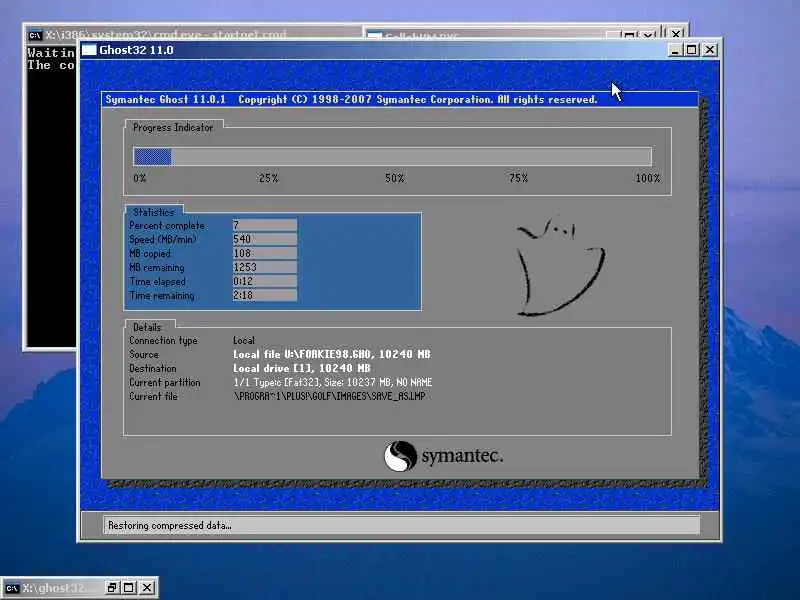Click the MB copied value 108
The height and width of the screenshot is (600, 800).
[265, 253]
